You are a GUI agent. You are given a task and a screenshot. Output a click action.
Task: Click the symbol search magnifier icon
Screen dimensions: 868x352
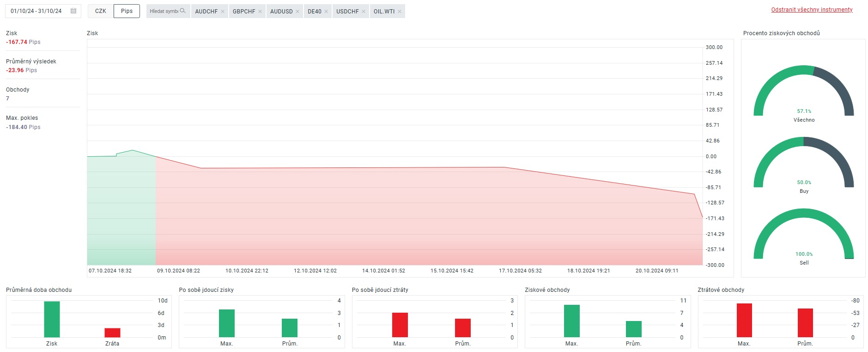183,11
